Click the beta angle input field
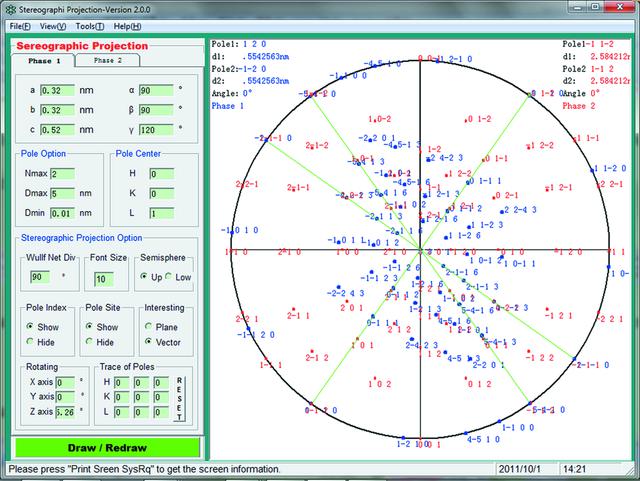The height and width of the screenshot is (481, 640). tap(156, 110)
